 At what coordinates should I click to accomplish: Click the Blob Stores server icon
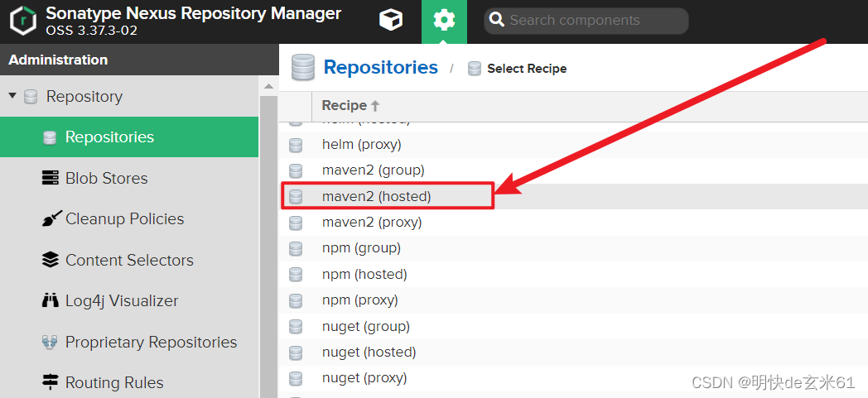(x=50, y=178)
